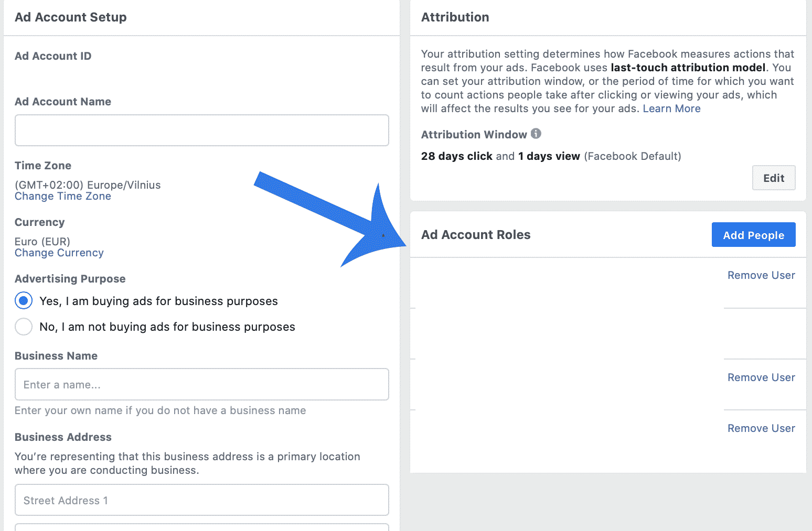Click the partially visible field below Street Address 1
Image resolution: width=812 pixels, height=531 pixels.
point(202,527)
